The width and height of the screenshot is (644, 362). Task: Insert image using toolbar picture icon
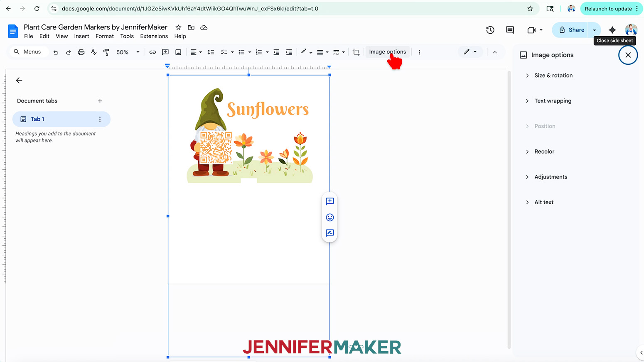pos(178,52)
